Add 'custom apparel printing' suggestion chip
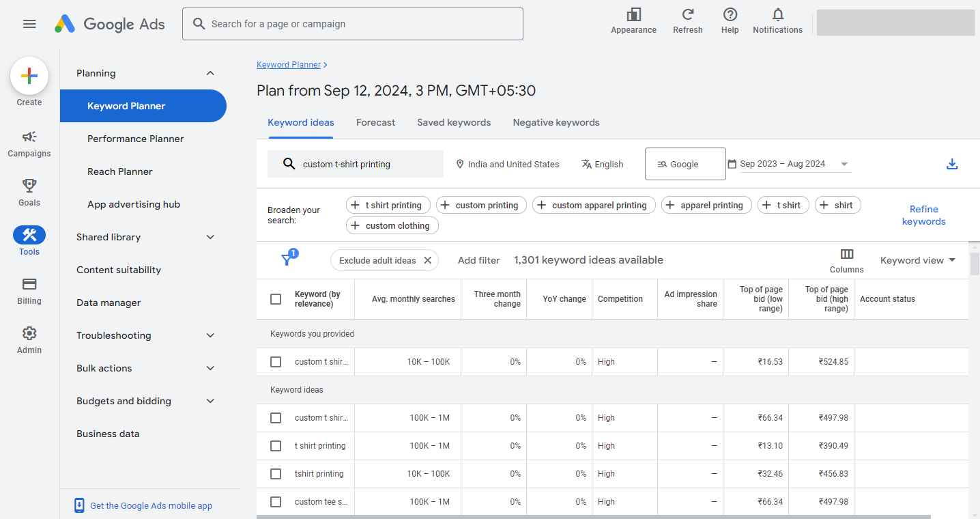 tap(594, 205)
